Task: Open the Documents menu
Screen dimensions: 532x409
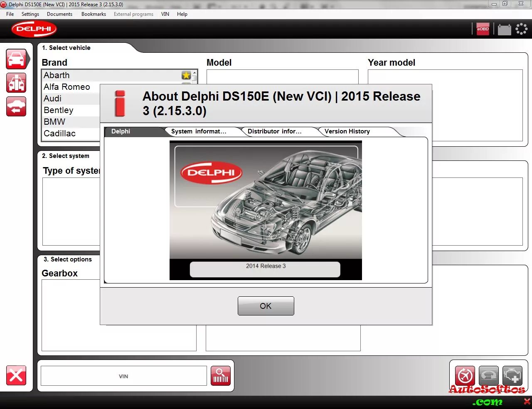Action: 59,14
